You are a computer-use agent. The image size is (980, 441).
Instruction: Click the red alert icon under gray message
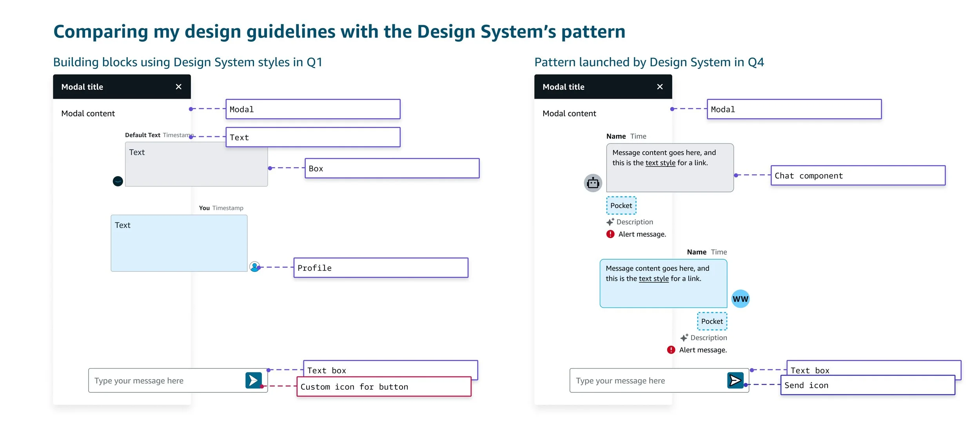pos(610,234)
